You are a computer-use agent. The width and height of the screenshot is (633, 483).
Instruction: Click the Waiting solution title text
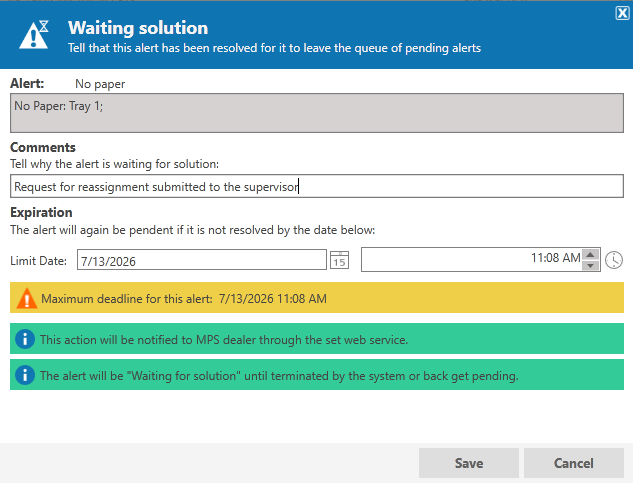pyautogui.click(x=138, y=28)
